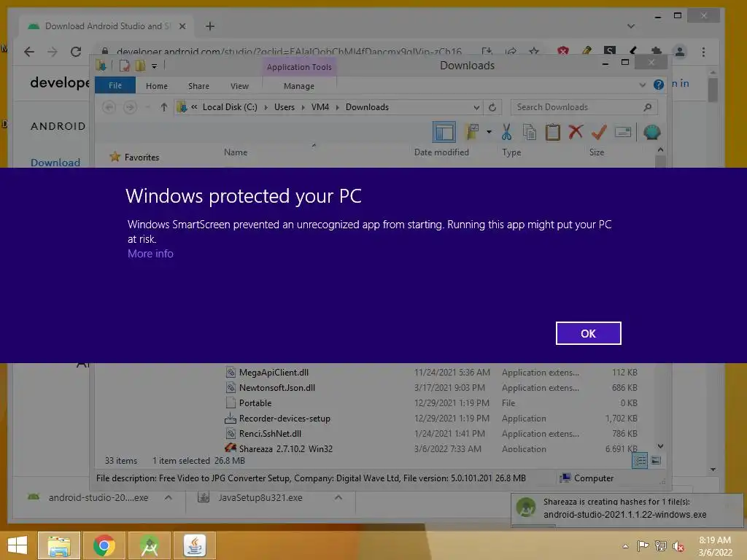747x560 pixels.
Task: Sort by the Name column header
Action: pyautogui.click(x=236, y=152)
